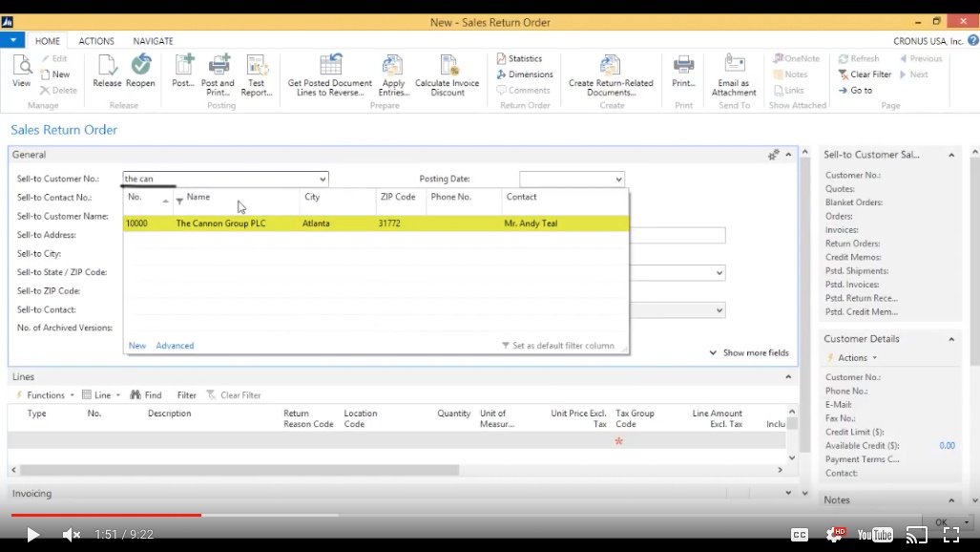
Task: Click Links in Show Attached group
Action: [x=789, y=90]
